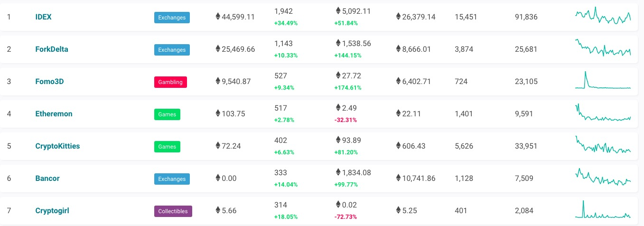Image resolution: width=644 pixels, height=226 pixels.
Task: Click the purple Collectibles tag for Cryptogirl
Action: 173,211
